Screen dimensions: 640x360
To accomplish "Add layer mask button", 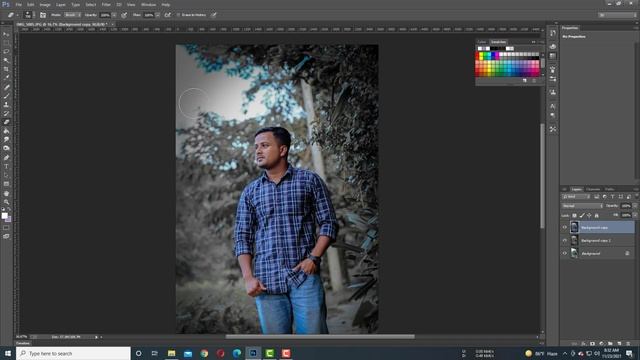I will [x=592, y=344].
